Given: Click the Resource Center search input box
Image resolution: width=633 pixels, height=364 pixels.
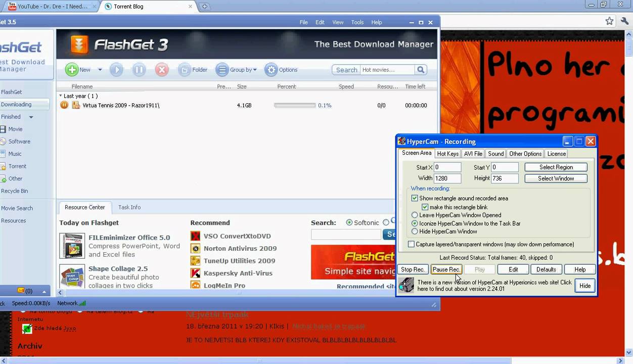Looking at the screenshot, I should coord(346,235).
